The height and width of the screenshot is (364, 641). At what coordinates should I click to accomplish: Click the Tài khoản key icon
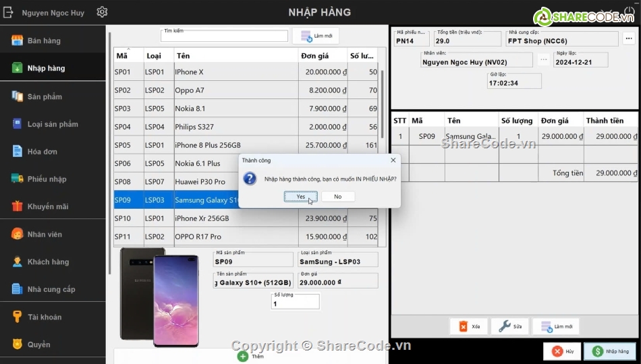(17, 317)
